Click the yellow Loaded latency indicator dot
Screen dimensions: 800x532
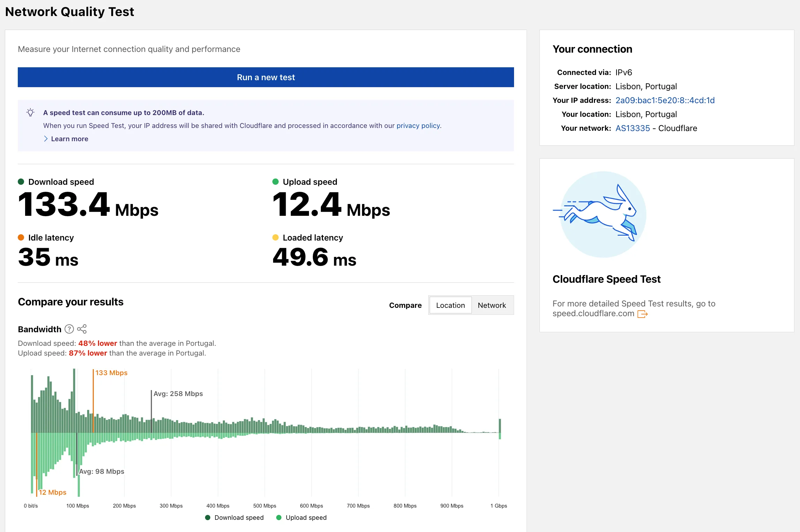(276, 237)
